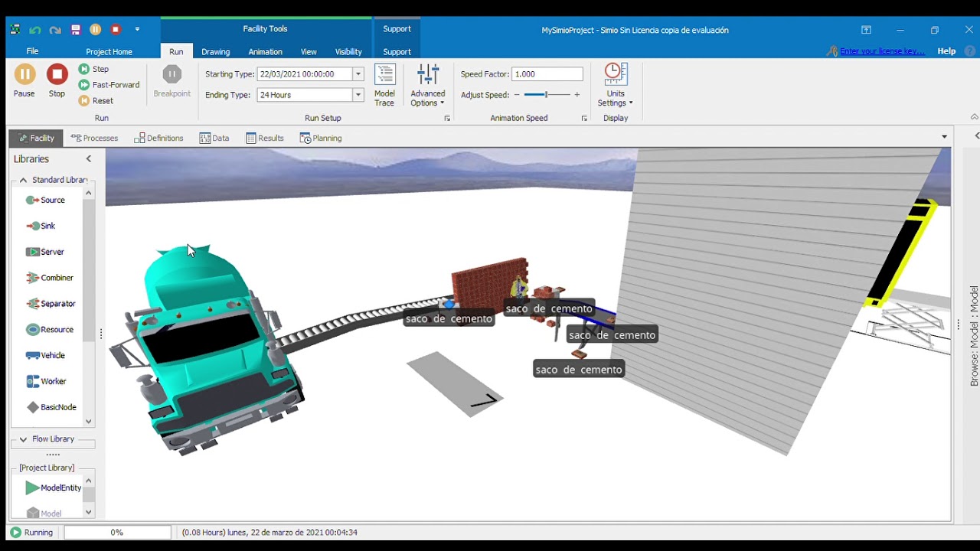
Task: Select ModelEntity in Project Library
Action: click(54, 487)
